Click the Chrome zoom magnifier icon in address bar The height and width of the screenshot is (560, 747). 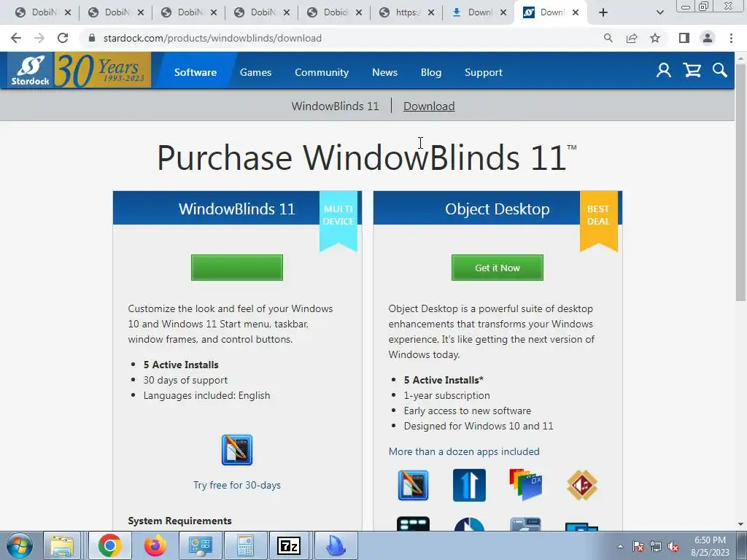click(x=608, y=38)
